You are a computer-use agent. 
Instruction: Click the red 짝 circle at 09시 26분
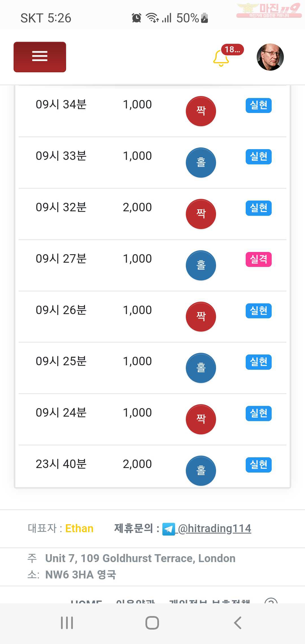point(201,317)
